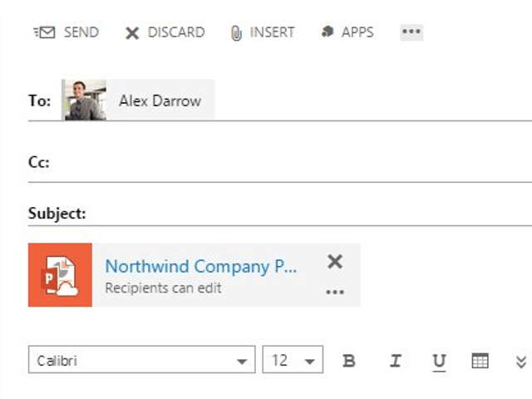Select the Alex Darrow recipient chip
Screen dimensions: 532x399
[138, 100]
